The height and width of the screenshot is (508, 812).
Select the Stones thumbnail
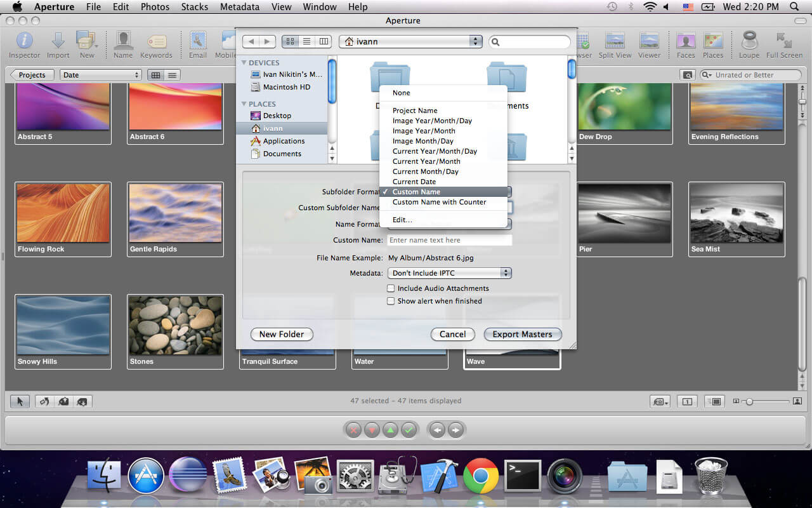176,331
